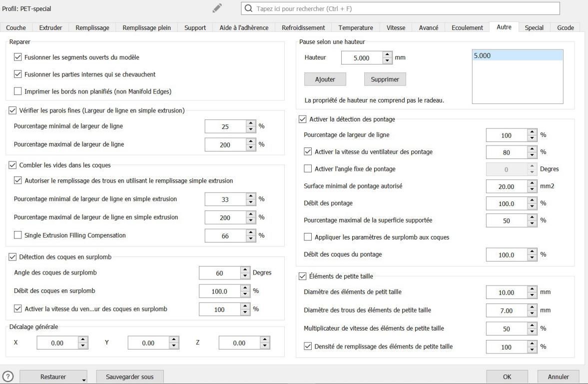The image size is (588, 384).
Task: Increase Débit des pontage spinner up
Action: 532,200
